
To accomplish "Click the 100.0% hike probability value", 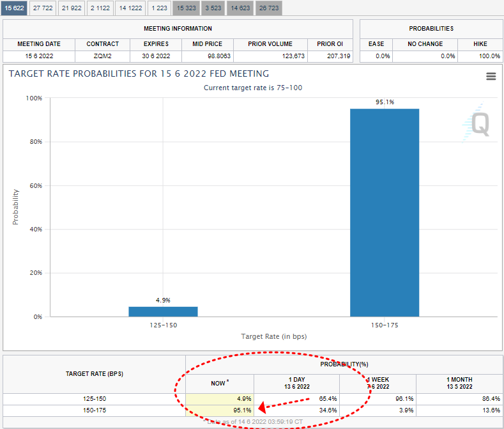I will [489, 56].
